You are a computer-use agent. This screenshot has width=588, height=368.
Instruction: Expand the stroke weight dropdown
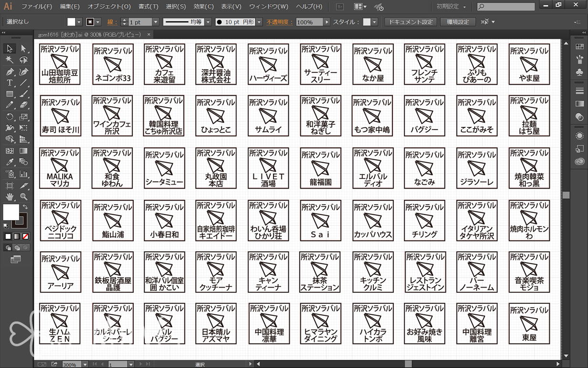point(155,22)
